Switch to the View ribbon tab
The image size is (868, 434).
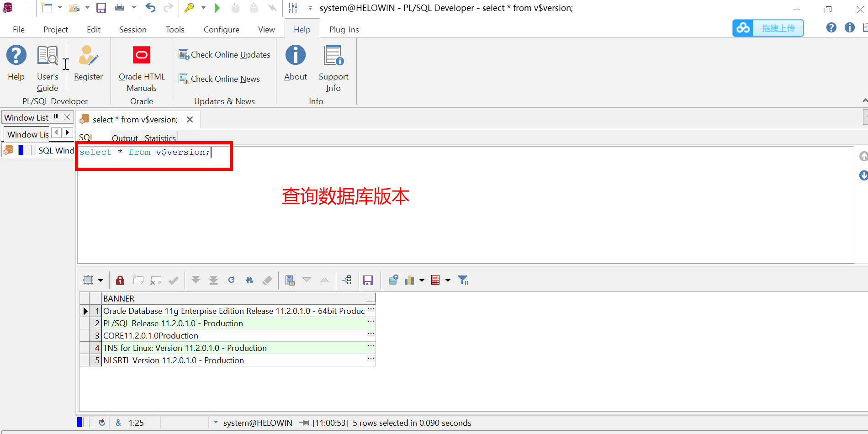tap(266, 30)
